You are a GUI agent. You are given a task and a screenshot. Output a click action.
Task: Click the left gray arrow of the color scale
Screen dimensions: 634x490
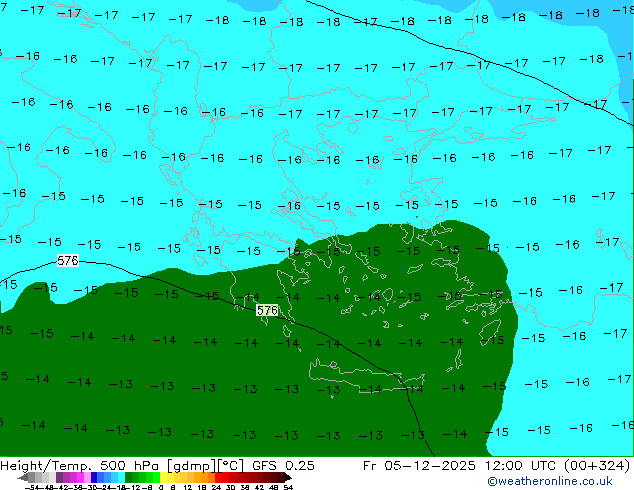(x=23, y=478)
